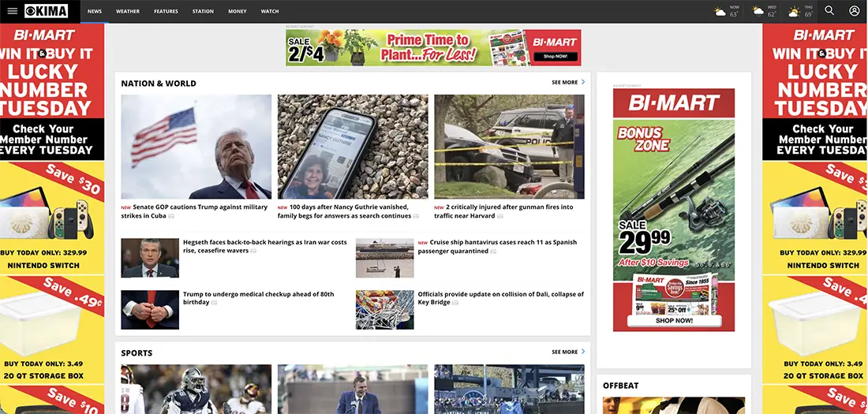The width and height of the screenshot is (868, 414).
Task: Open sports thumbnail with man at podium
Action: (x=353, y=389)
